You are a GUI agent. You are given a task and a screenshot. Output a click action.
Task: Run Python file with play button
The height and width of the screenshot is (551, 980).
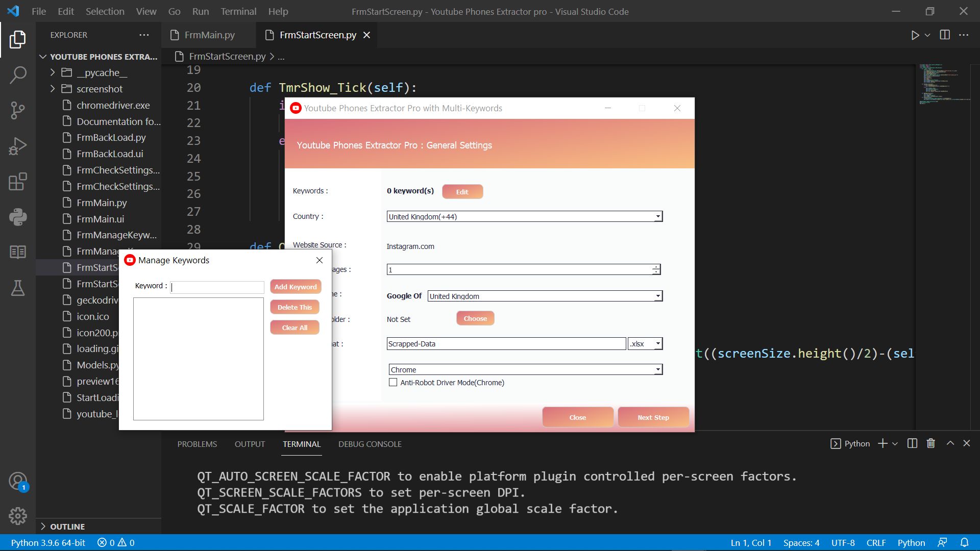(915, 35)
